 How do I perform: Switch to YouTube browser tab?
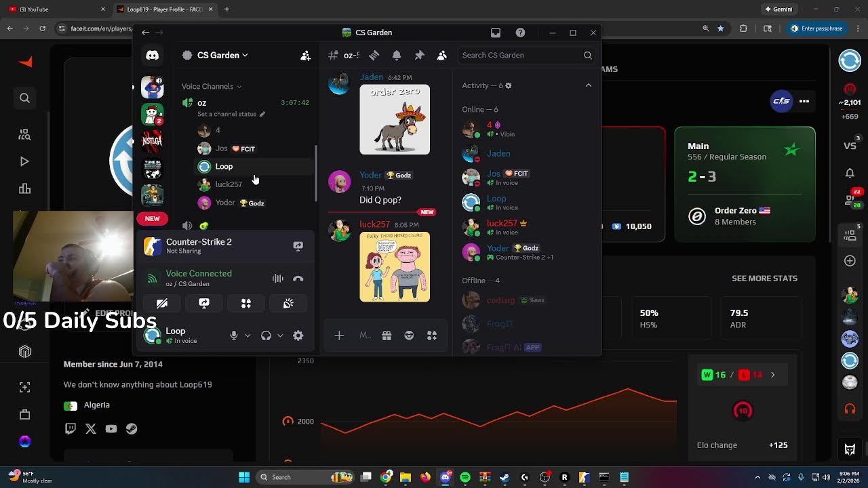click(x=57, y=9)
